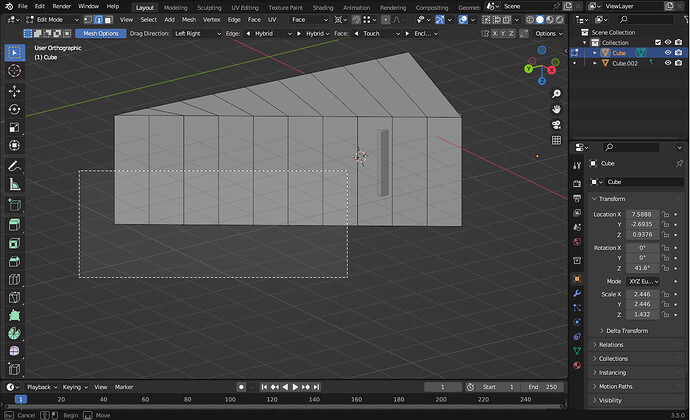This screenshot has height=420, width=690.
Task: Select the Shear tool at toolbar bottom
Action: (x=15, y=369)
